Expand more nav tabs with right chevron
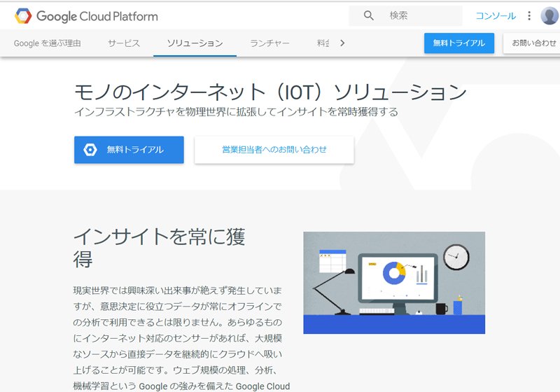 pyautogui.click(x=342, y=43)
